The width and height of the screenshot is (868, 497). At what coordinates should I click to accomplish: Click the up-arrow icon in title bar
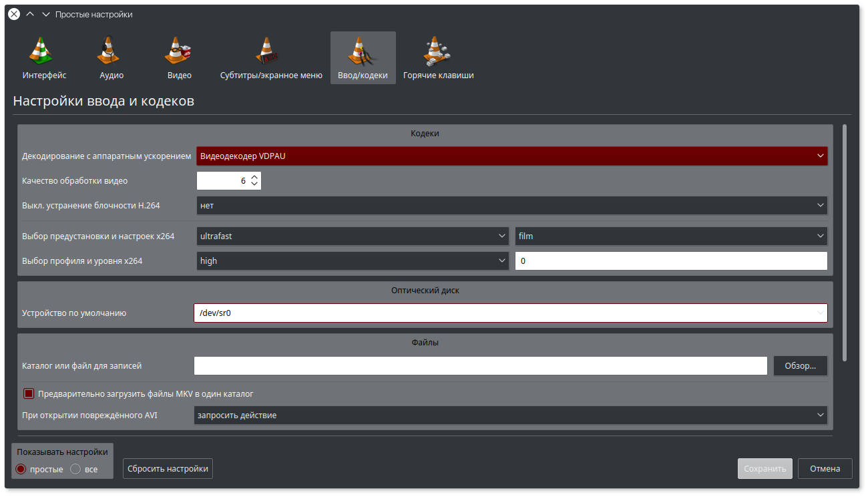click(30, 14)
